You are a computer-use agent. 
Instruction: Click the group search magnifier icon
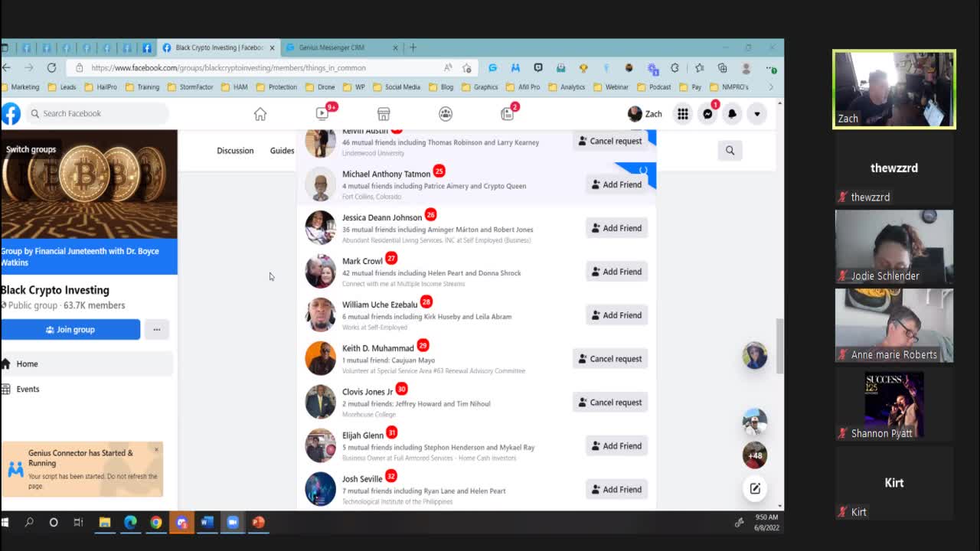(x=730, y=151)
